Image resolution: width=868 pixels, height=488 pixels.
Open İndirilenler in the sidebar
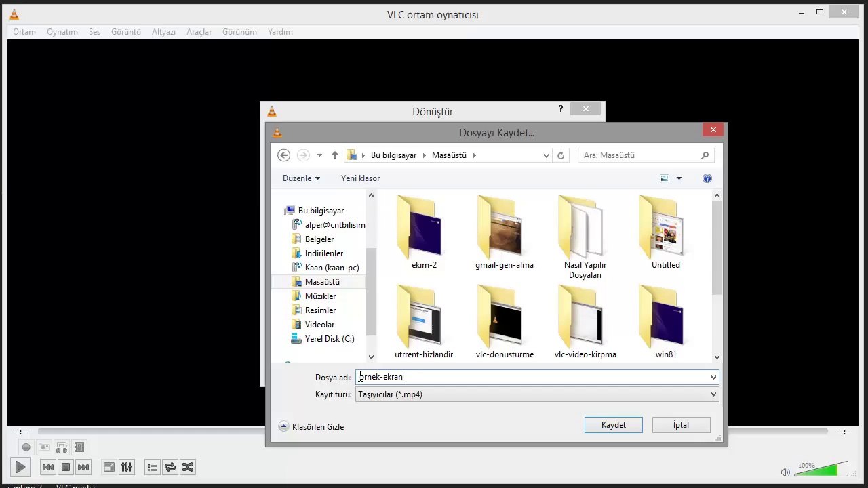point(323,253)
